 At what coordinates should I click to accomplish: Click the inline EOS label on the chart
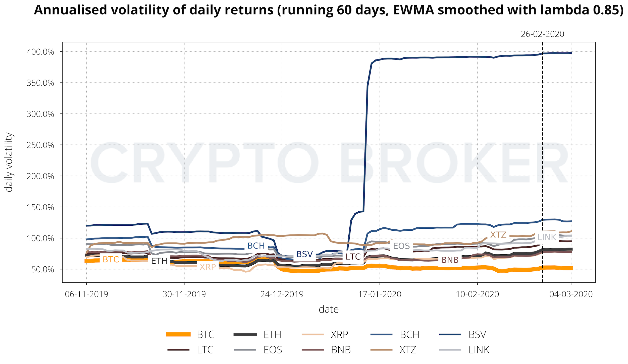tap(401, 246)
